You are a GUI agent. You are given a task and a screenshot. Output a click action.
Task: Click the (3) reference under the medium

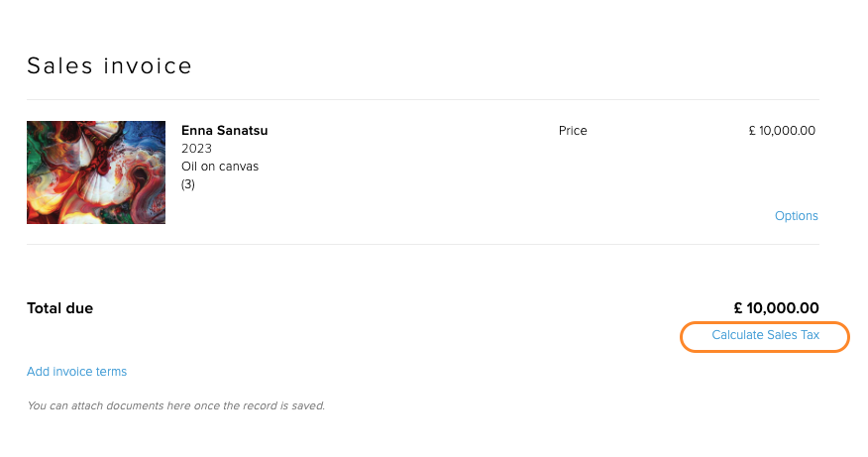point(188,184)
